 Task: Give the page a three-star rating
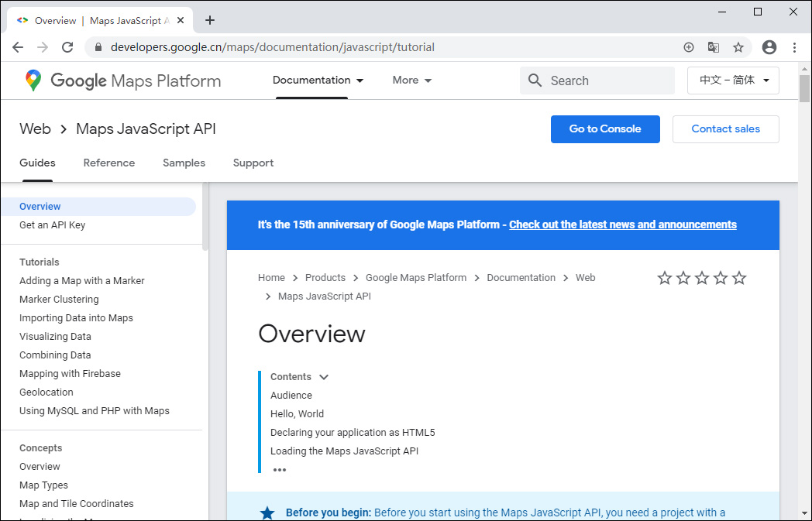click(702, 278)
